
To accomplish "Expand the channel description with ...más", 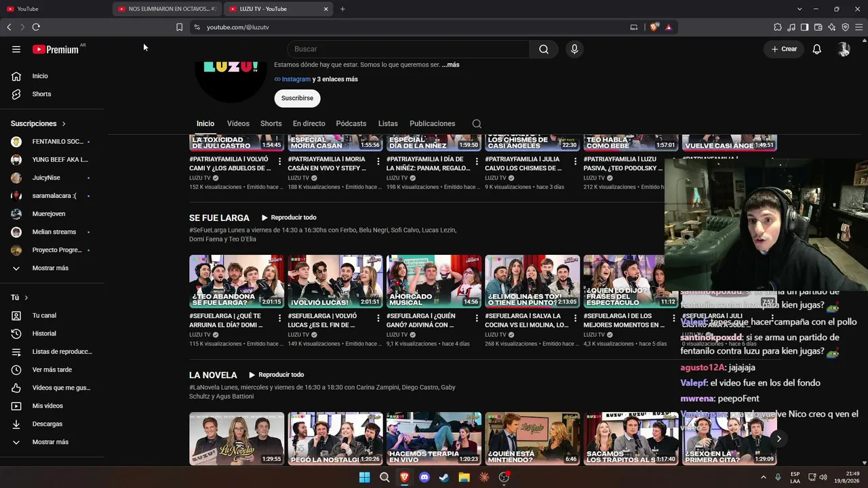I will click(x=450, y=65).
